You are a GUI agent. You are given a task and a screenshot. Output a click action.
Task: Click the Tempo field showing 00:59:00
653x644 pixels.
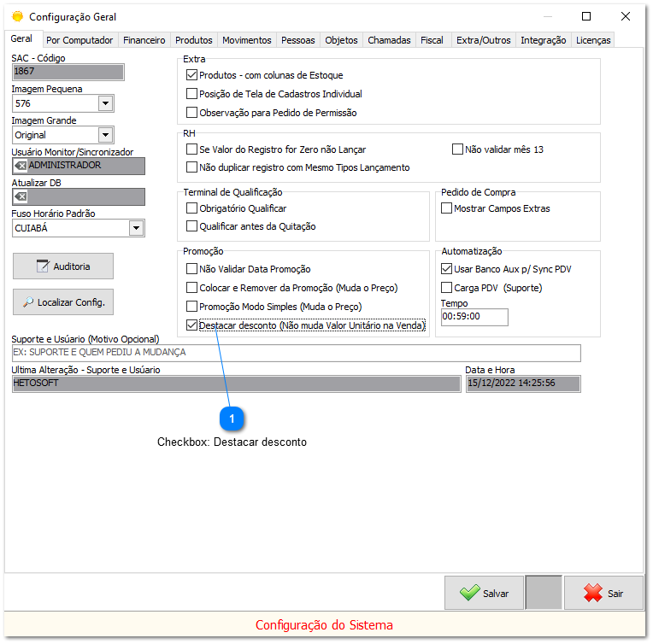pyautogui.click(x=474, y=317)
